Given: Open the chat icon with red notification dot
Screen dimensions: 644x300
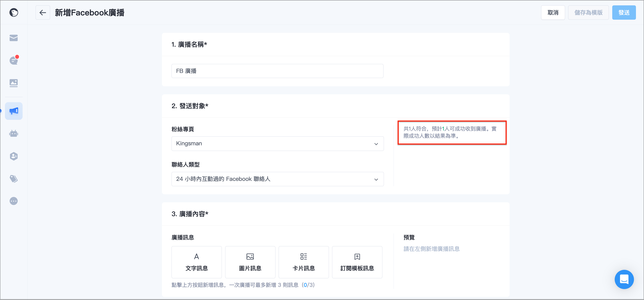Looking at the screenshot, I should pos(14,60).
